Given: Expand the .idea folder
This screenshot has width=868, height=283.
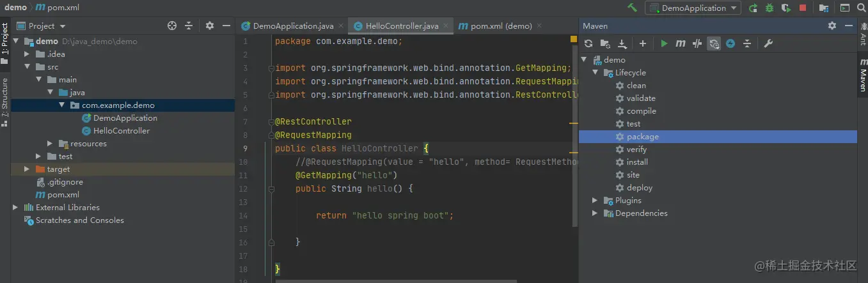Looking at the screenshot, I should coord(27,54).
